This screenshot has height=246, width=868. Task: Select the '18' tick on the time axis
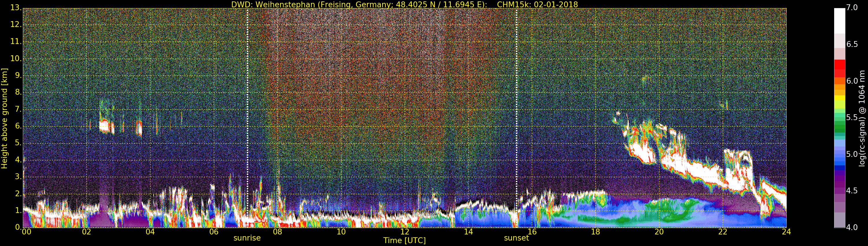click(x=595, y=232)
